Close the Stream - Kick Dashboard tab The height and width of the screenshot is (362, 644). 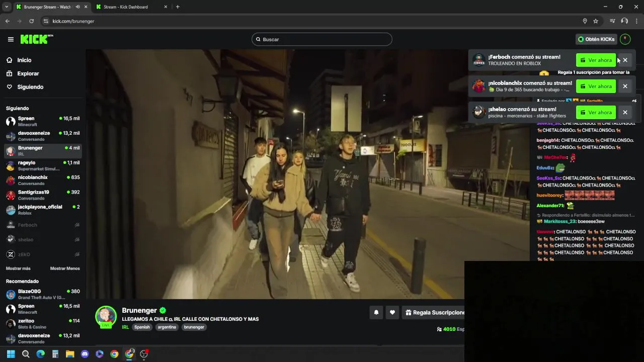tap(166, 7)
